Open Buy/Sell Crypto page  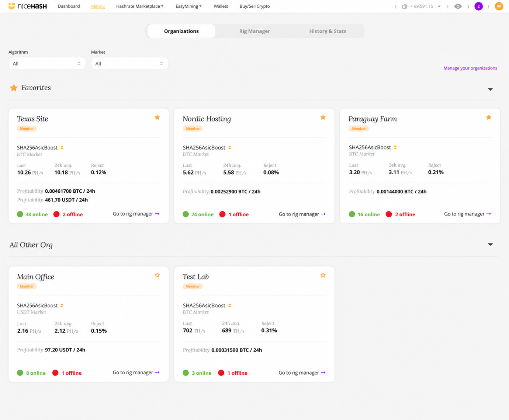[x=254, y=6]
